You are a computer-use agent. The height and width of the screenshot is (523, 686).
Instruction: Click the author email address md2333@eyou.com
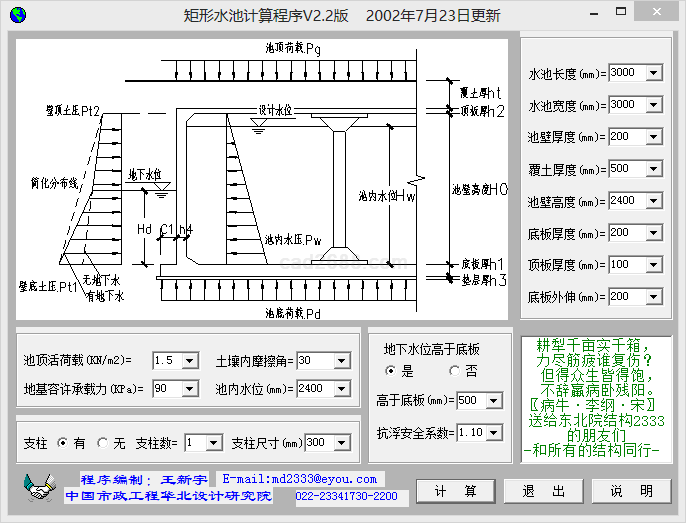pos(300,480)
